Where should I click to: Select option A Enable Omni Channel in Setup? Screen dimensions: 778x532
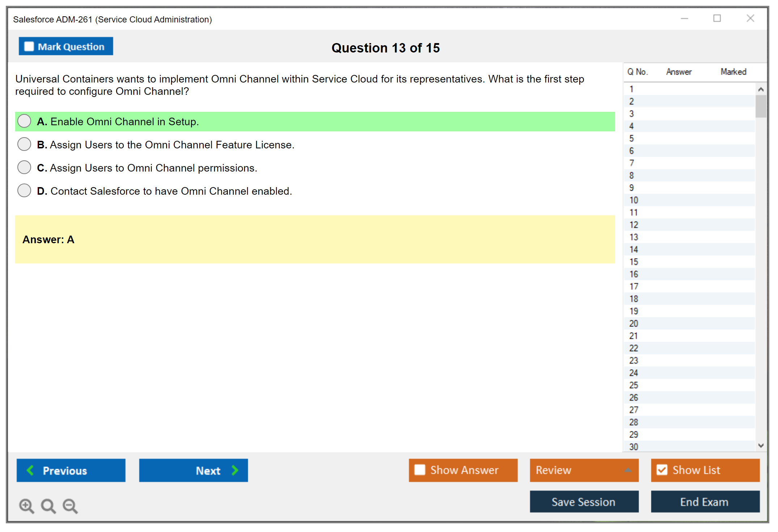pyautogui.click(x=24, y=121)
